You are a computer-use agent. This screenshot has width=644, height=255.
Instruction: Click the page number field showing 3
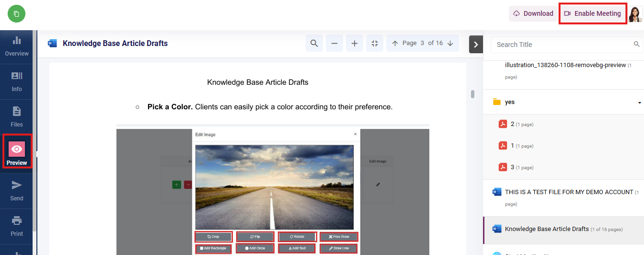coord(422,43)
